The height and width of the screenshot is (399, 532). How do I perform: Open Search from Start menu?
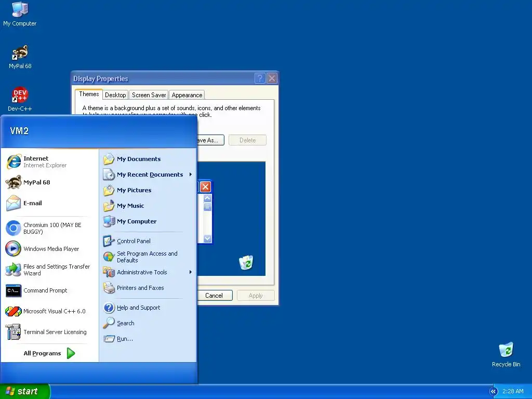148,323
